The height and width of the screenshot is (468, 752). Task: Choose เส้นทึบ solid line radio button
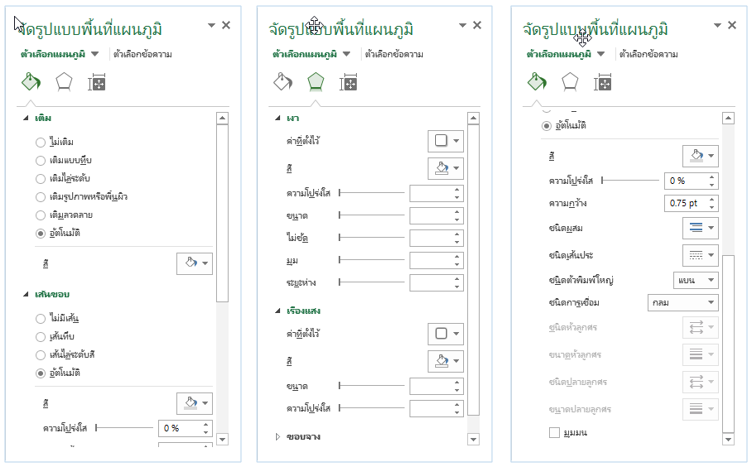(41, 336)
